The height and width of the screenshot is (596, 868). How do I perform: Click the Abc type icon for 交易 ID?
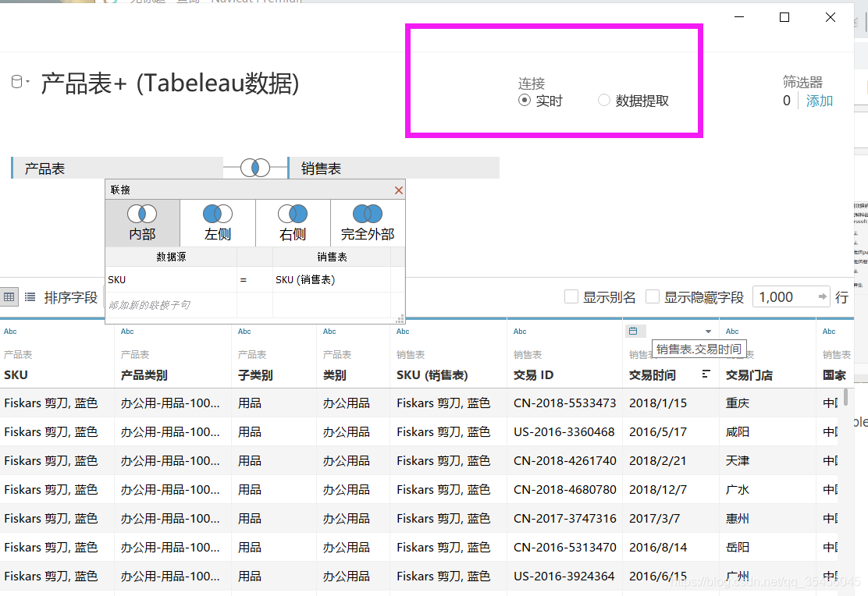tap(520, 332)
